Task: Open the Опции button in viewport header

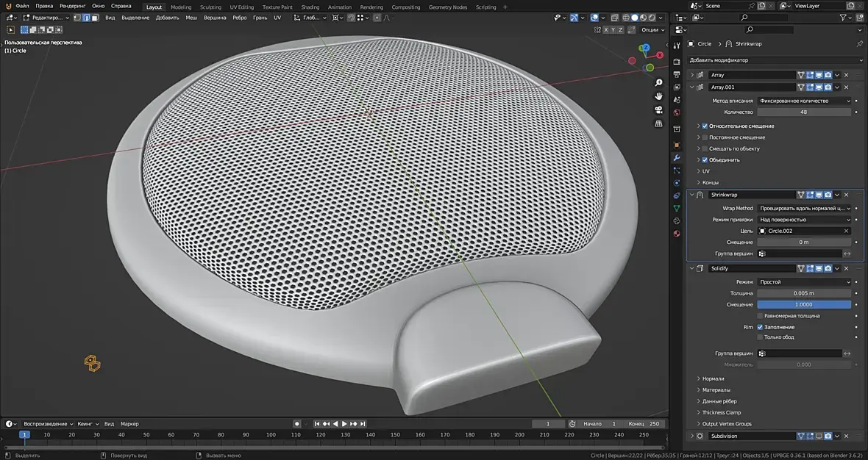Action: (652, 30)
